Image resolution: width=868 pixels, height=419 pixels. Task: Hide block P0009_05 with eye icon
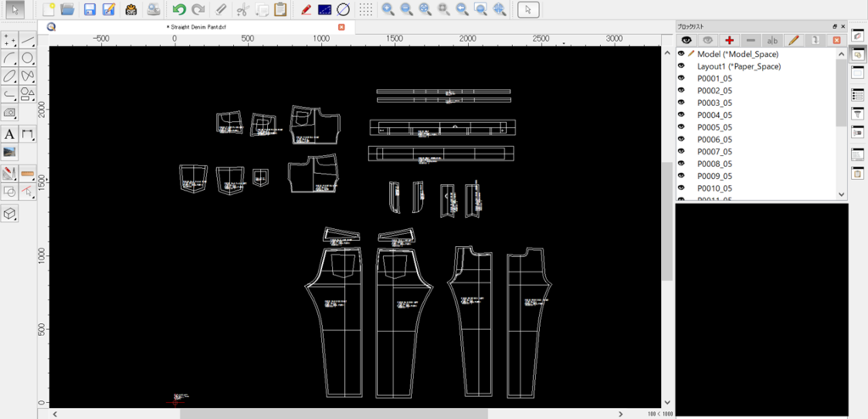coord(682,176)
